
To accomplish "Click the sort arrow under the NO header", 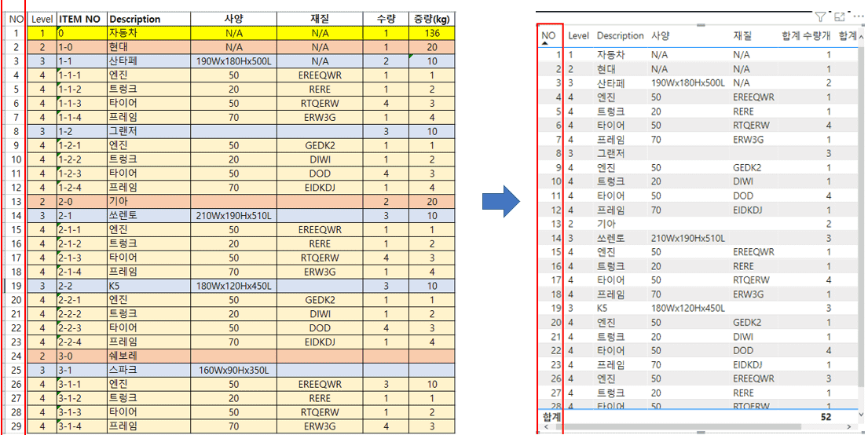I will 544,43.
